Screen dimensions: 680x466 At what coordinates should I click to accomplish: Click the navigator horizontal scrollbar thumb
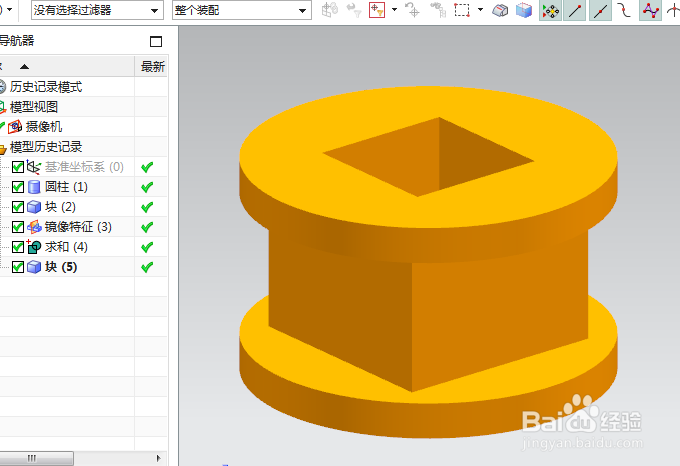click(36, 458)
